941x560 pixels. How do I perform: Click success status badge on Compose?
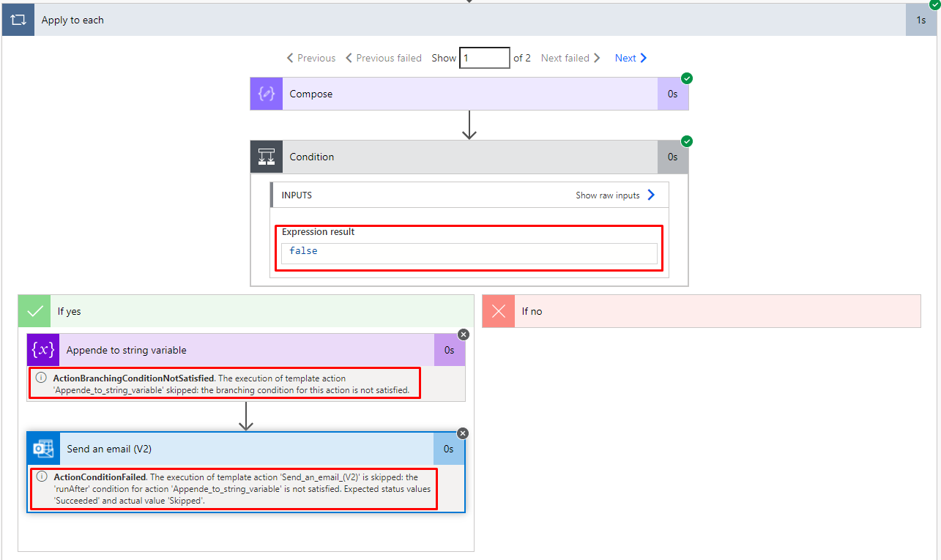coord(687,78)
